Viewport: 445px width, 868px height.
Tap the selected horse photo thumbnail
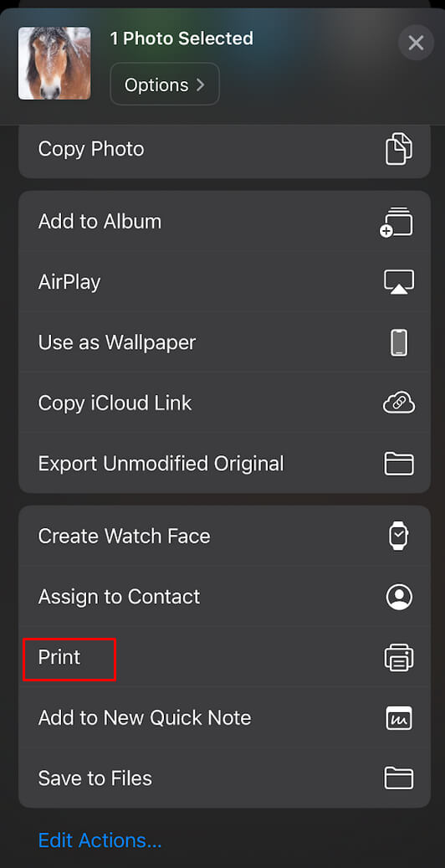coord(54,63)
